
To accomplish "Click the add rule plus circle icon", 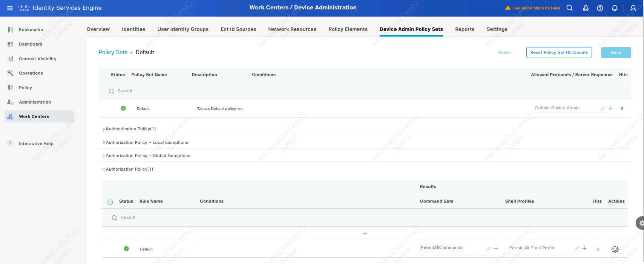I will pos(110,202).
